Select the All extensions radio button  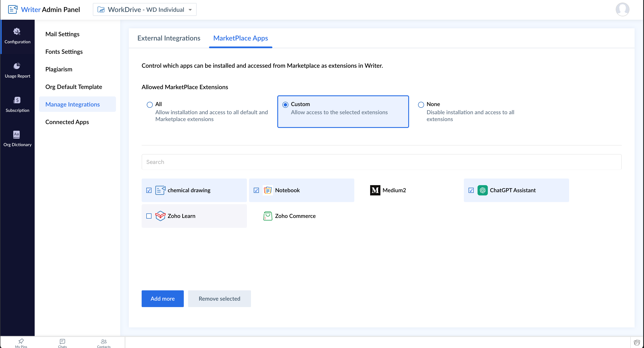pos(150,105)
